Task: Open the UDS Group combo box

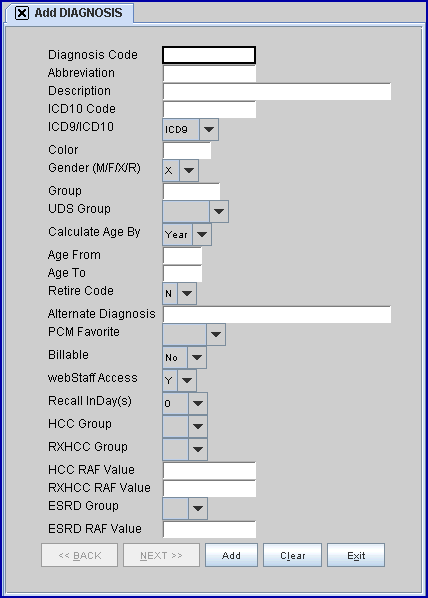Action: pos(219,211)
